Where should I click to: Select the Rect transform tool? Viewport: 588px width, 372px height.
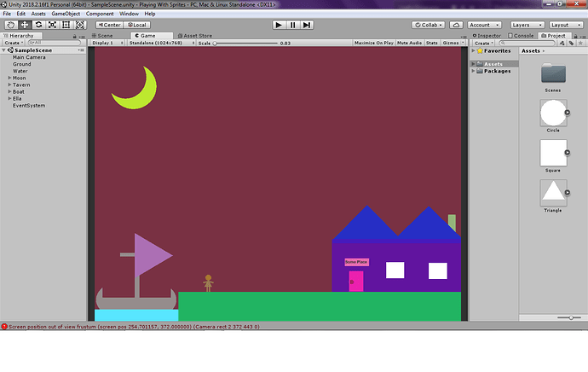pyautogui.click(x=66, y=25)
